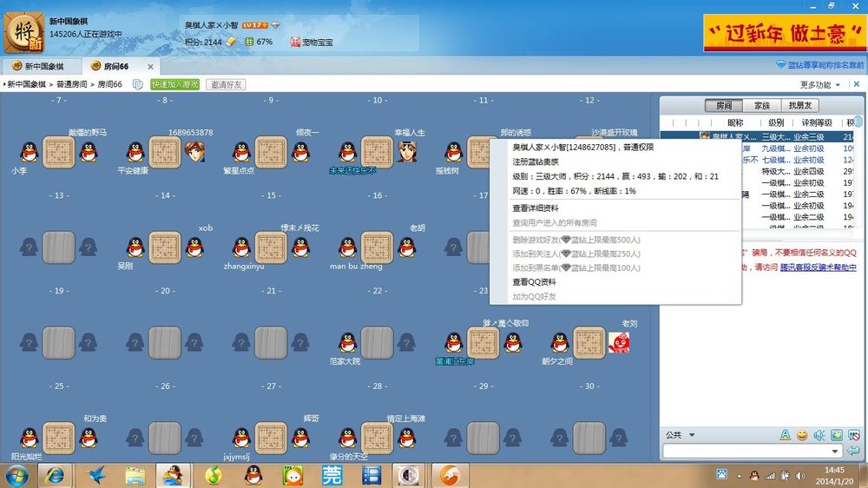The width and height of the screenshot is (868, 488).
Task: Open 更多功能 dropdown menu
Action: (x=820, y=85)
